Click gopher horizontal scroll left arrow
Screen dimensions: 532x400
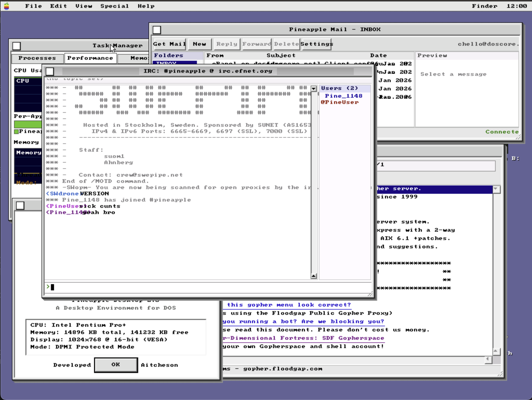tap(488, 359)
